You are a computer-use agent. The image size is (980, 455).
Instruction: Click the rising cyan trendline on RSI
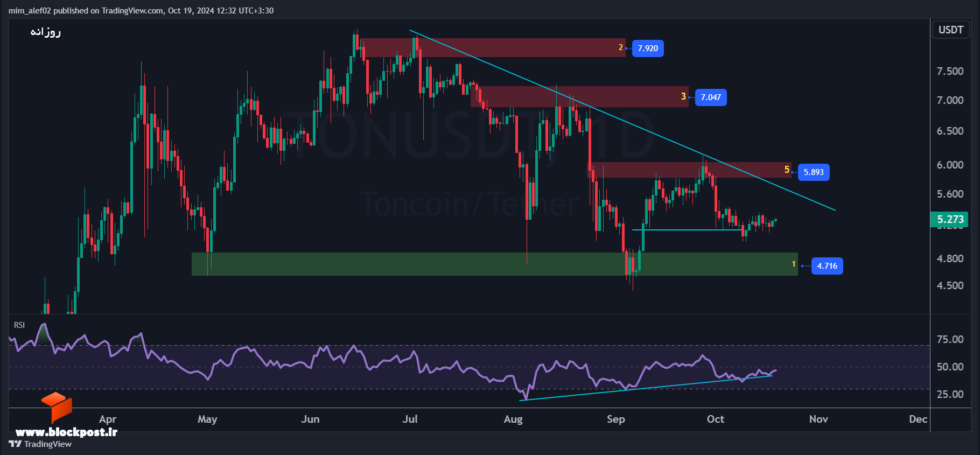click(646, 388)
